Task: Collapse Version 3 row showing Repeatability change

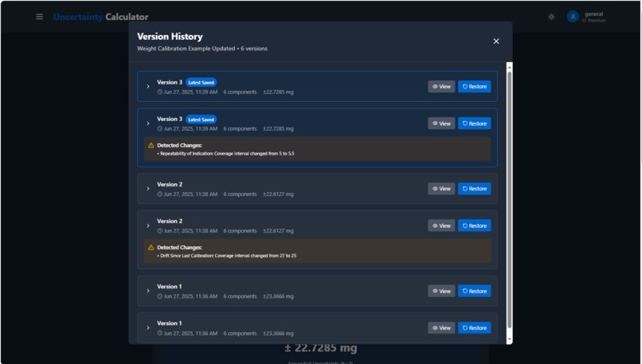Action: pyautogui.click(x=148, y=123)
